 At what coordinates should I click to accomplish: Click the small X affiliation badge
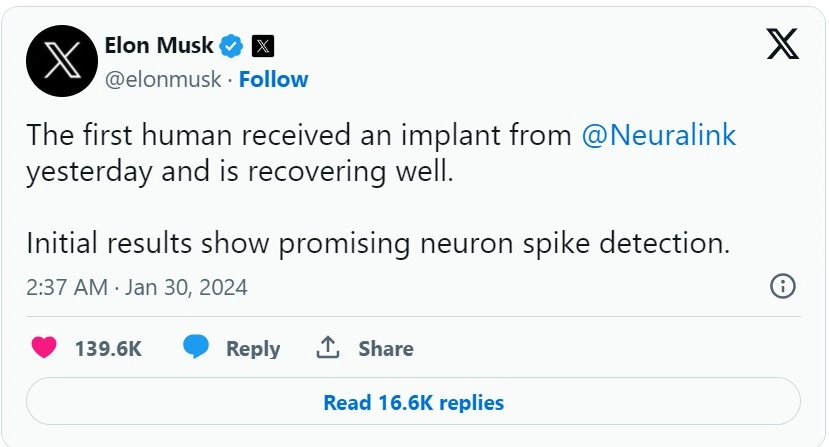[263, 45]
